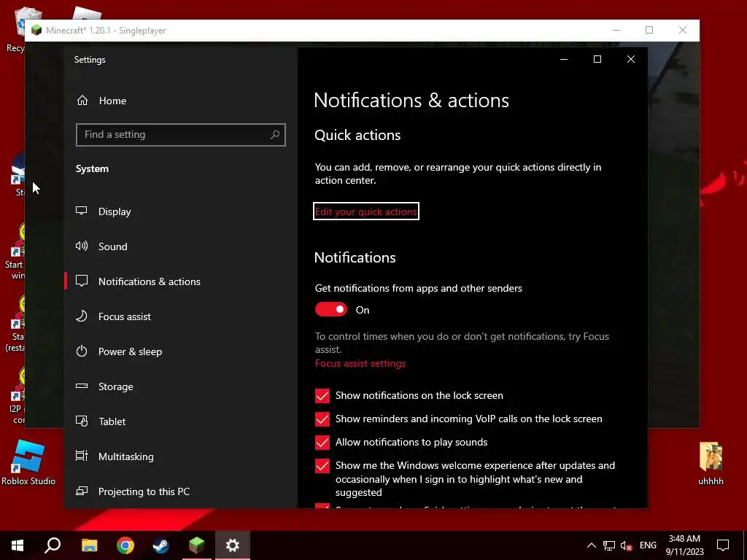The height and width of the screenshot is (560, 747).
Task: Turn off Get notifications from apps toggle
Action: click(x=331, y=309)
